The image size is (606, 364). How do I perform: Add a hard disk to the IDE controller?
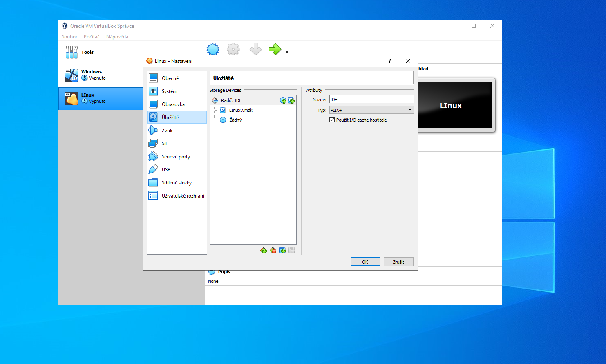[x=291, y=100]
